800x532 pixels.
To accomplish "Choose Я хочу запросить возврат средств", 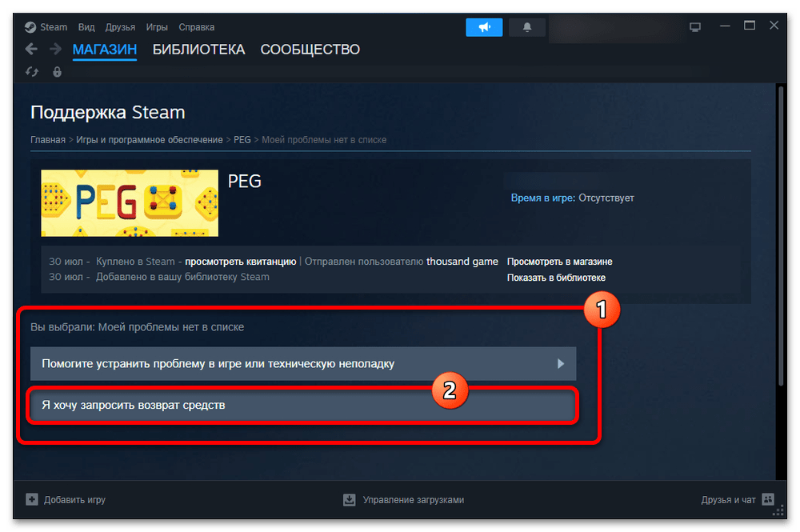I will [x=303, y=405].
